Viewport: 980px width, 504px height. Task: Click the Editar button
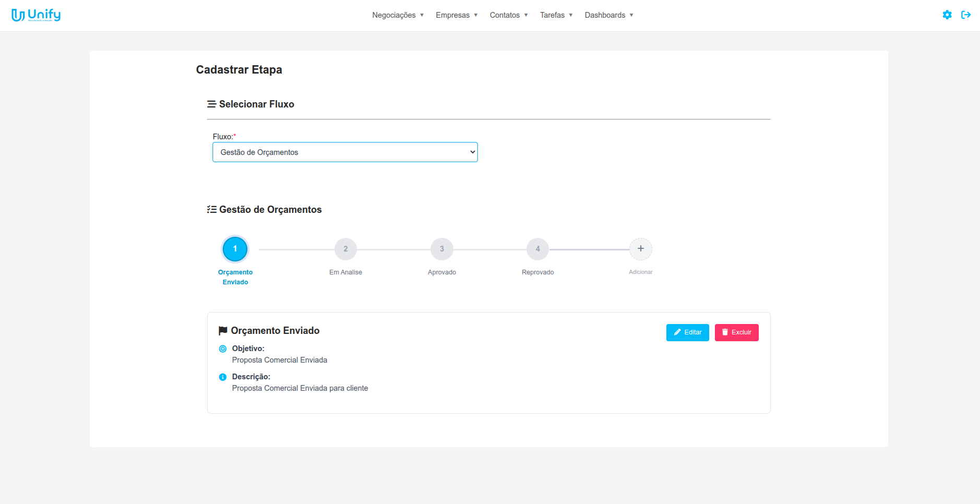pos(687,332)
